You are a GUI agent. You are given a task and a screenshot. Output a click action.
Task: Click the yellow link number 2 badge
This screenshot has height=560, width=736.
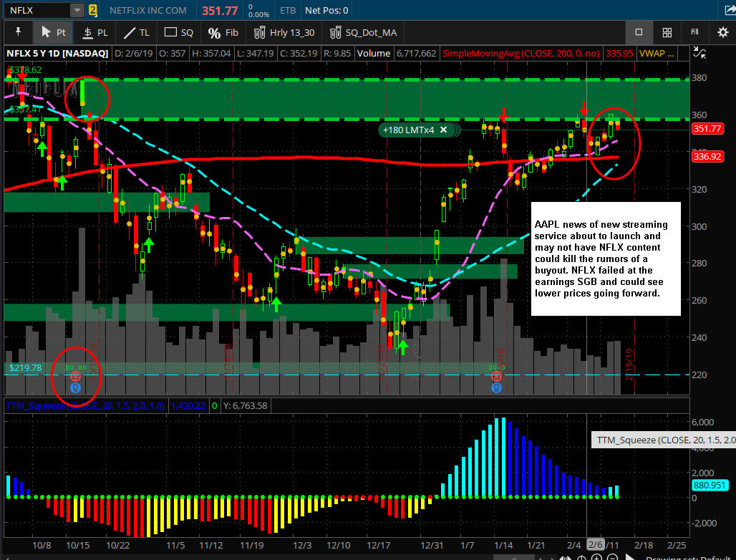pyautogui.click(x=93, y=11)
